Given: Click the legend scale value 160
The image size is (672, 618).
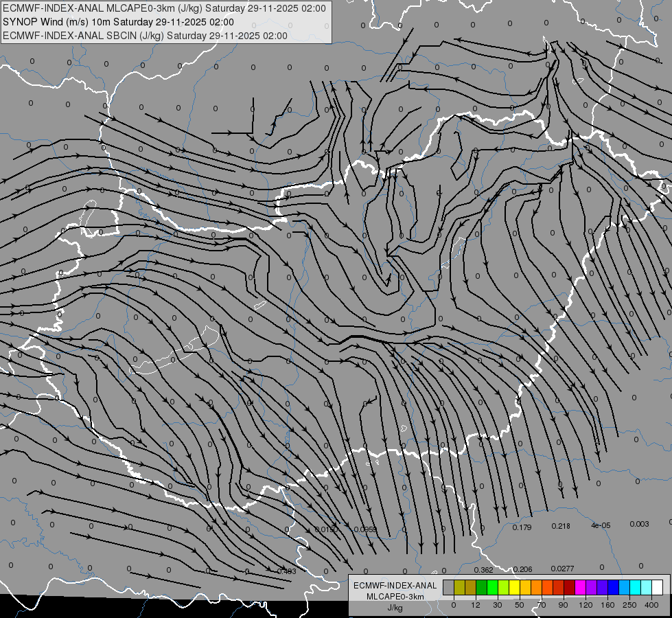Looking at the screenshot, I should point(607,605).
